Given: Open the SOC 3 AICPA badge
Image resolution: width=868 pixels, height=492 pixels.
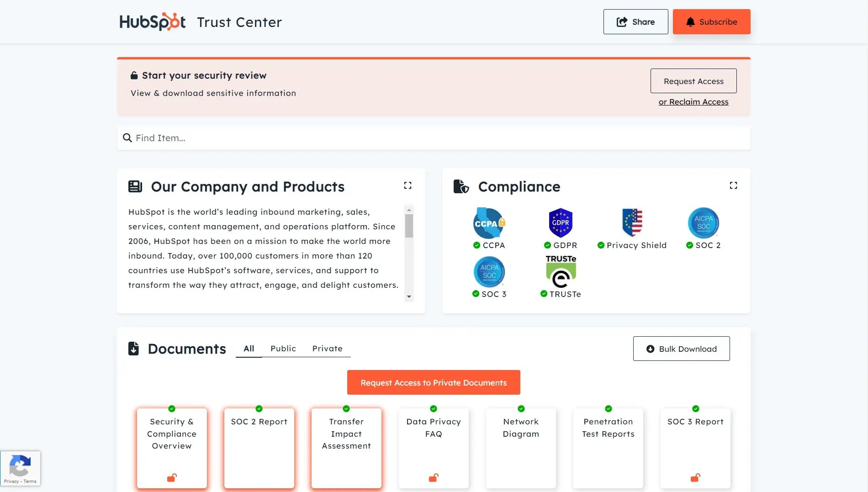Looking at the screenshot, I should 489,272.
